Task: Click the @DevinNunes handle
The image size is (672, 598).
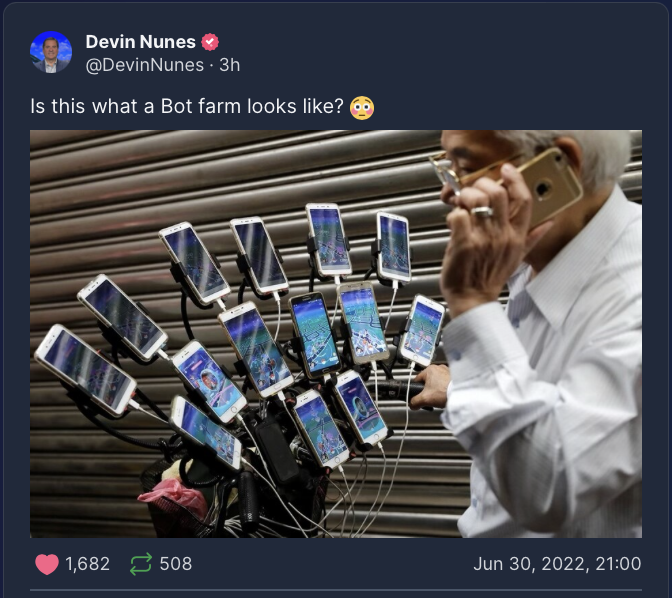Action: coord(145,65)
